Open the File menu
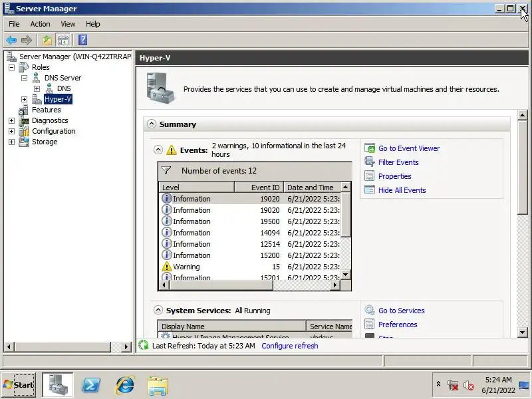Image resolution: width=532 pixels, height=399 pixels. click(x=14, y=24)
